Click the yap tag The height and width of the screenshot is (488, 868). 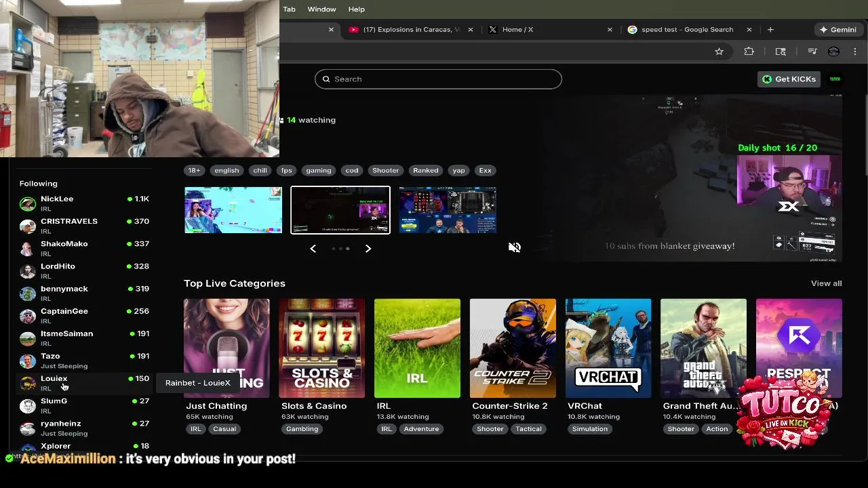459,171
